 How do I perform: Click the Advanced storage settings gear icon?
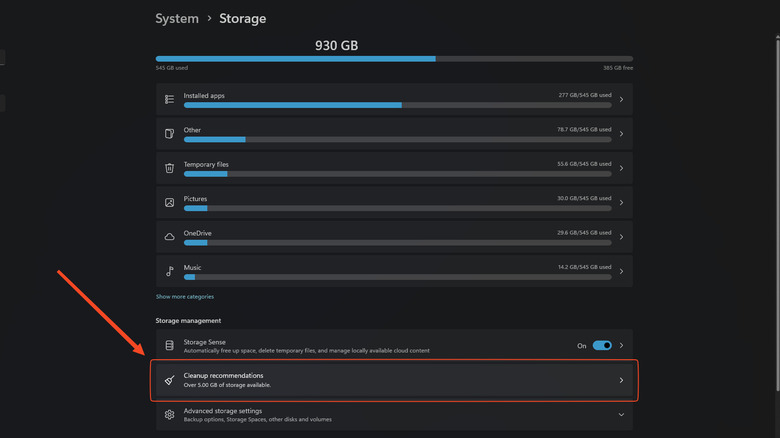(170, 414)
